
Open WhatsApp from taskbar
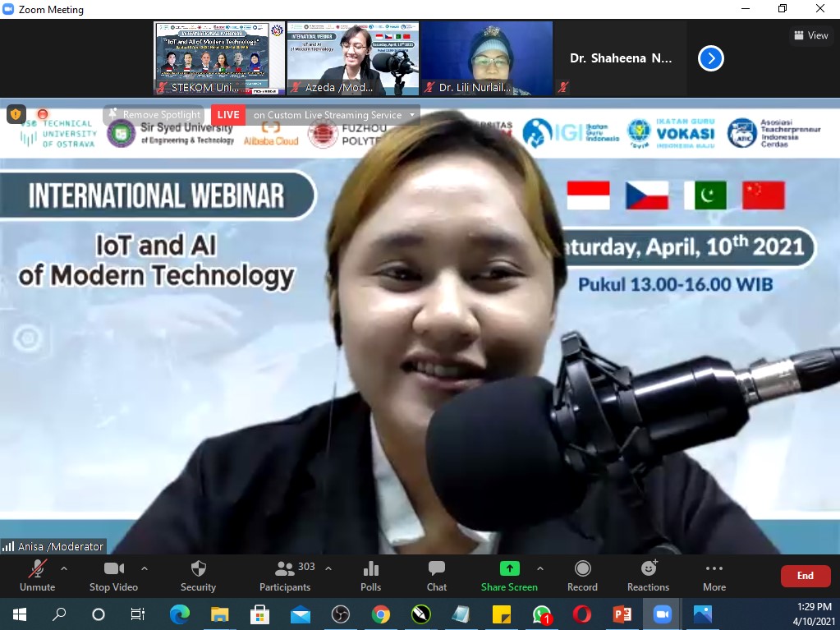(x=542, y=614)
